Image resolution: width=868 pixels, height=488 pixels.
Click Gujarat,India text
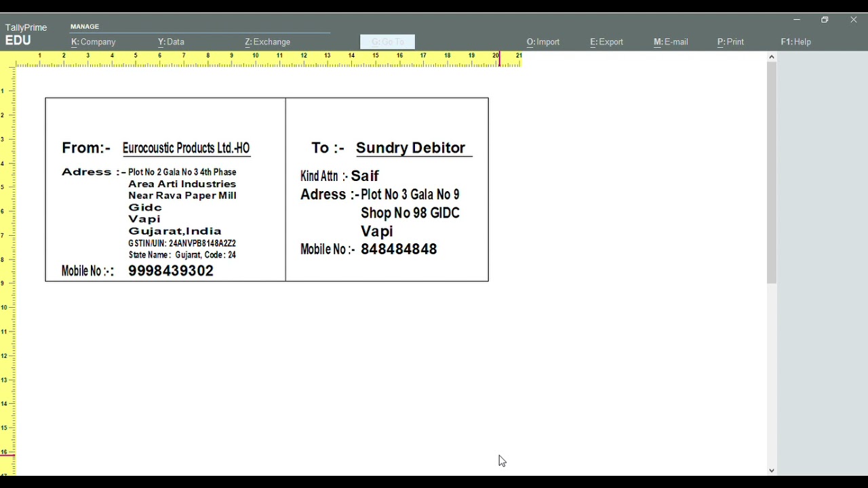(x=174, y=231)
